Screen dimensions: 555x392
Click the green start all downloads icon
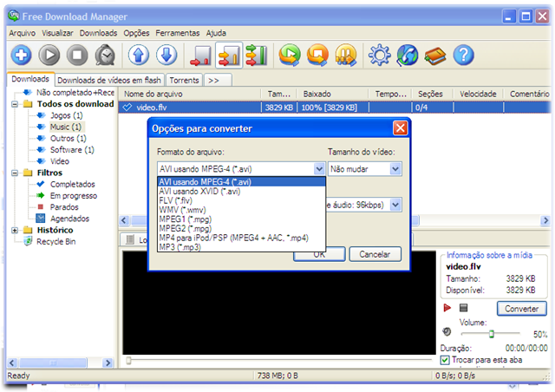click(x=290, y=56)
